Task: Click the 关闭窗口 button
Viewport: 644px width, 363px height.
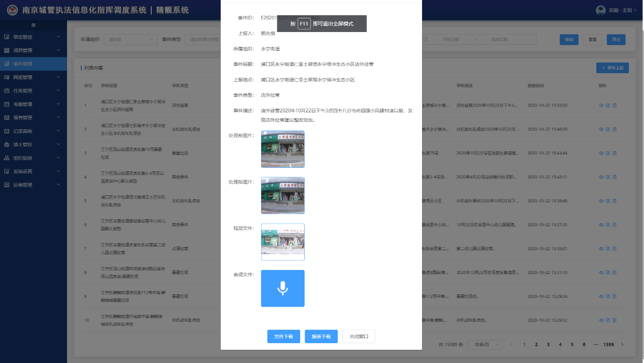Action: pyautogui.click(x=359, y=337)
